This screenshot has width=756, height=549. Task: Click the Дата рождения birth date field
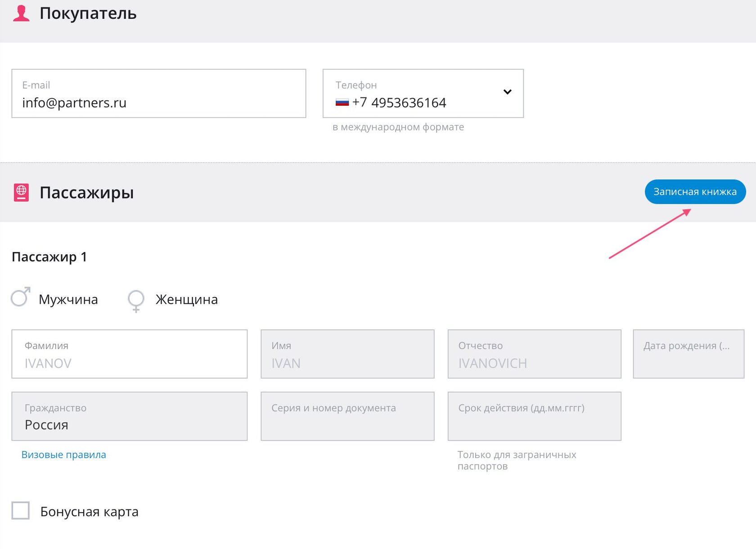(x=688, y=354)
